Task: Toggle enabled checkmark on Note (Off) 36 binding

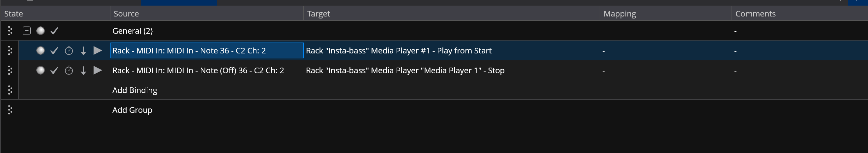Action: click(x=54, y=71)
